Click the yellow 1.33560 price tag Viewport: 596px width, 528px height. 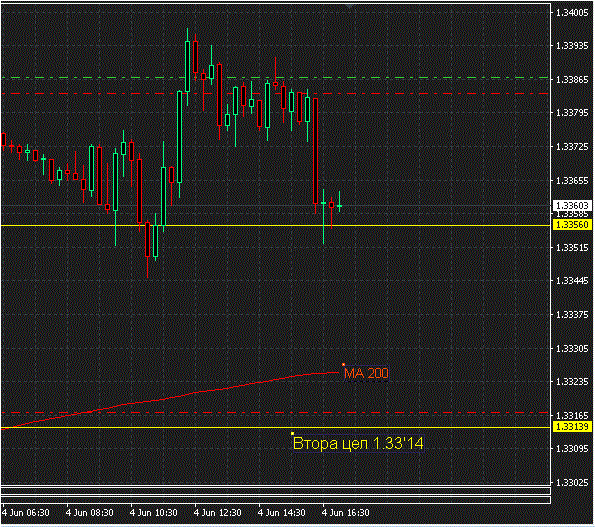(x=572, y=225)
